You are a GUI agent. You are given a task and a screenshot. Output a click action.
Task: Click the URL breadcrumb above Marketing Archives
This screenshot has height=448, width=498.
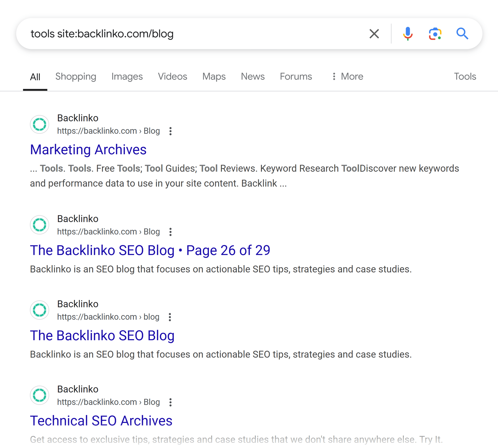[108, 131]
